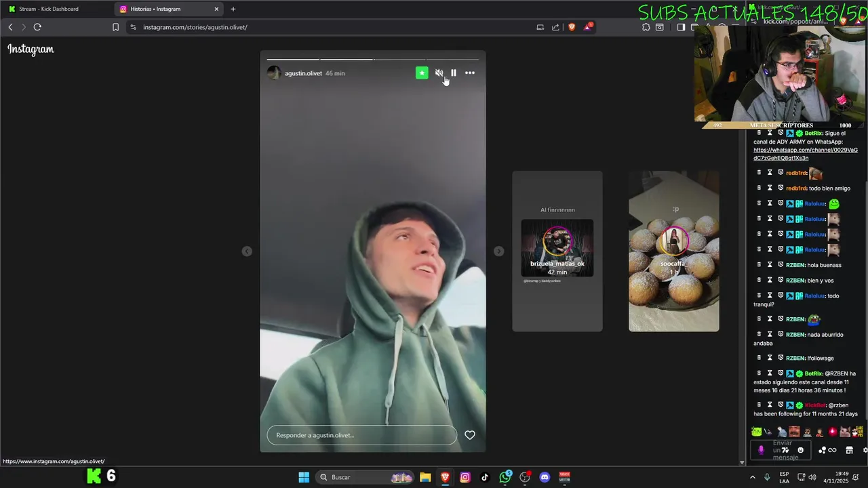Click the redb1rd username saying 'todo bien amigo'
This screenshot has width=868, height=488.
click(x=796, y=188)
